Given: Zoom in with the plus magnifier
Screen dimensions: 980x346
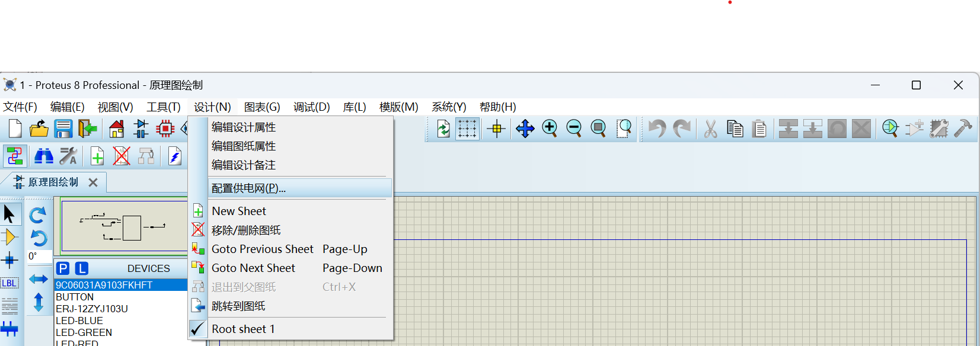Looking at the screenshot, I should [550, 128].
